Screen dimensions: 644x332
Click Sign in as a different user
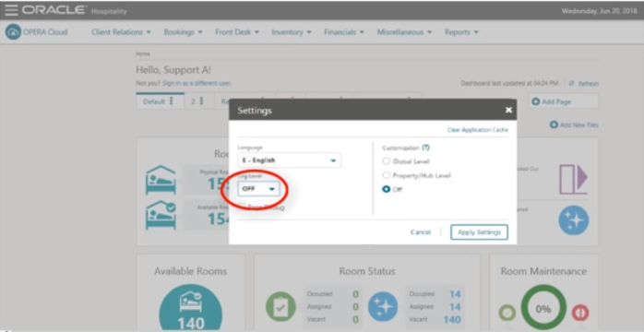pyautogui.click(x=197, y=83)
